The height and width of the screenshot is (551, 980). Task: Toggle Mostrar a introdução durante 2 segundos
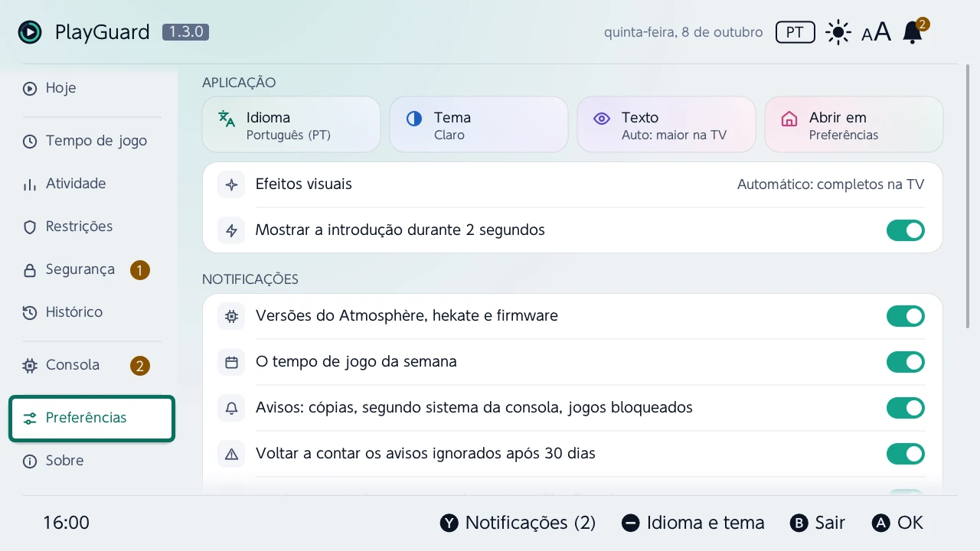pyautogui.click(x=906, y=230)
